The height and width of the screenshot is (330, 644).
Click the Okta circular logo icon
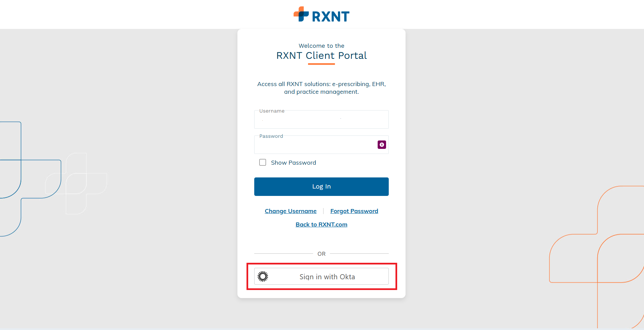click(263, 276)
